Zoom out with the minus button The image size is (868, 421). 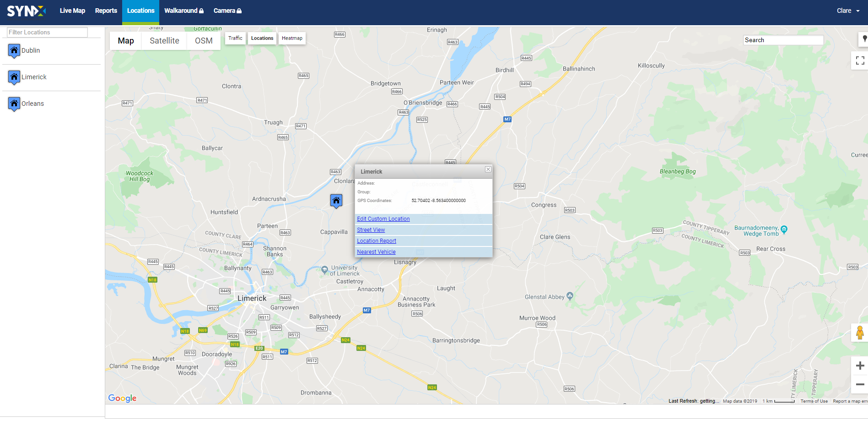pos(860,384)
